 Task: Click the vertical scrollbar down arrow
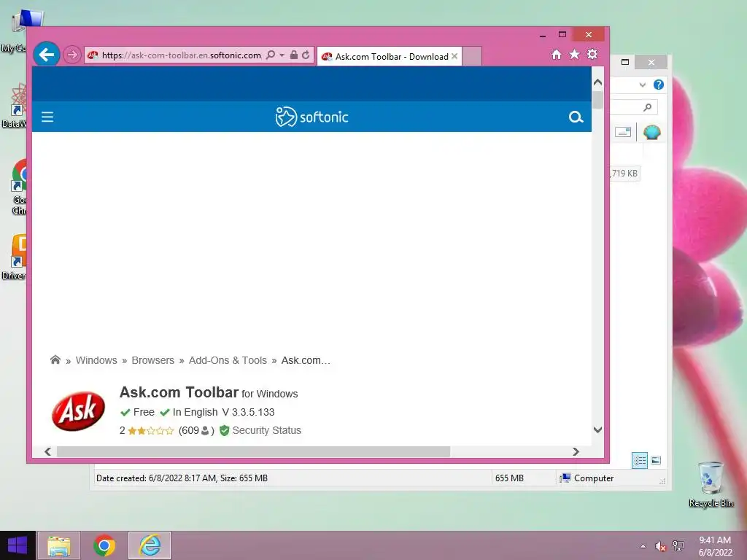click(598, 429)
